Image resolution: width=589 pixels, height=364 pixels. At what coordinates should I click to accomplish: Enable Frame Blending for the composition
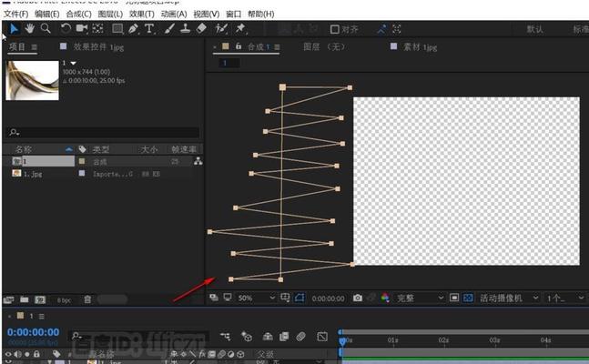[x=284, y=336]
